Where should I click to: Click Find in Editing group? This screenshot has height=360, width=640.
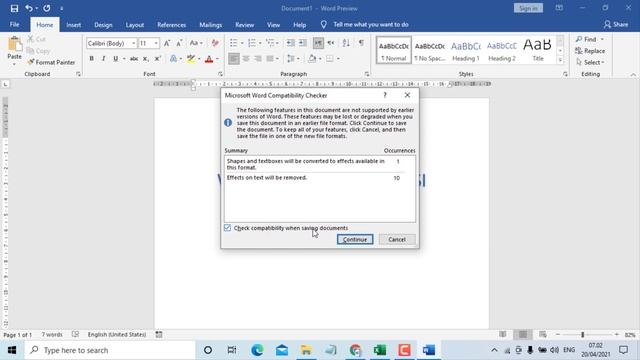(x=587, y=39)
